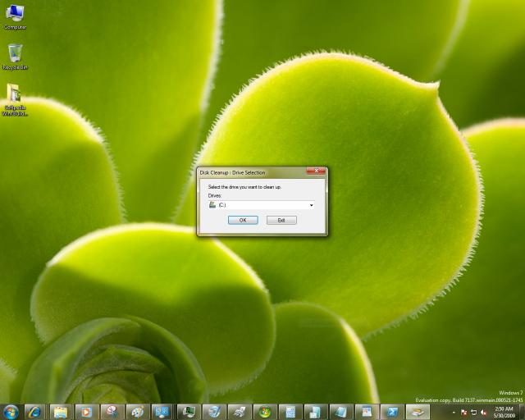This screenshot has height=420, width=525.
Task: Close the Disk Cleanup dialog window
Action: 316,172
